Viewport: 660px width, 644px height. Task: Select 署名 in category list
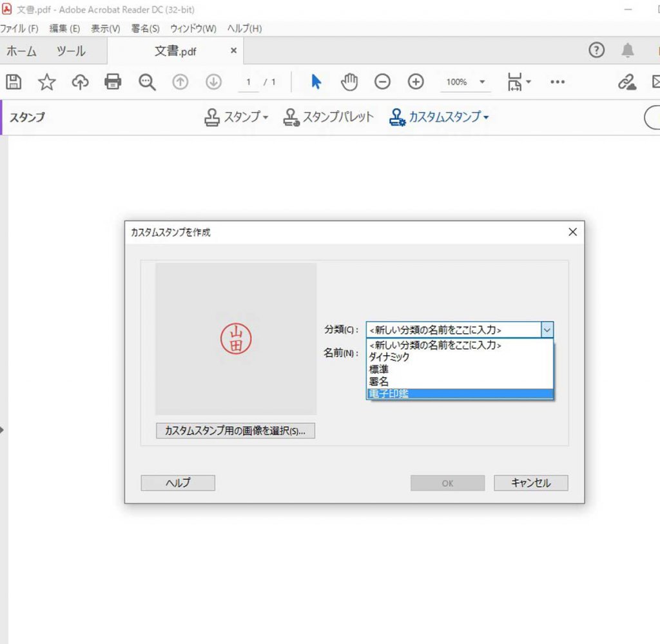[460, 382]
